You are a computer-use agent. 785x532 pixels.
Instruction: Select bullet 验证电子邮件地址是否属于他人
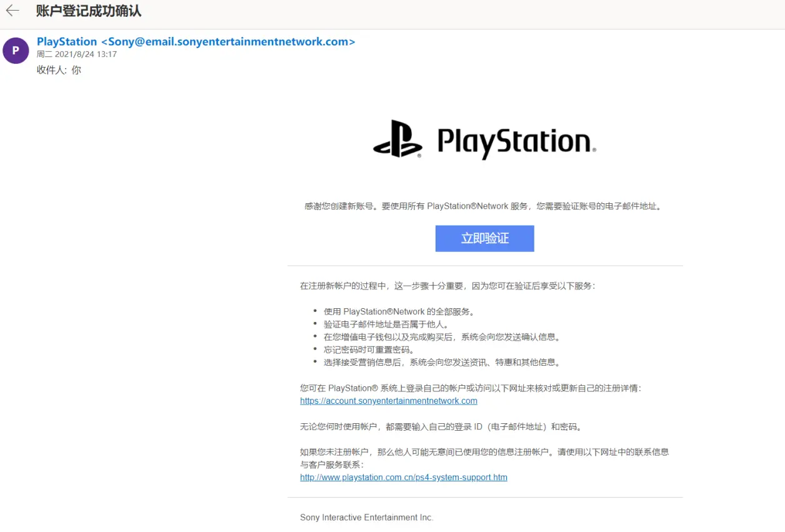(386, 324)
